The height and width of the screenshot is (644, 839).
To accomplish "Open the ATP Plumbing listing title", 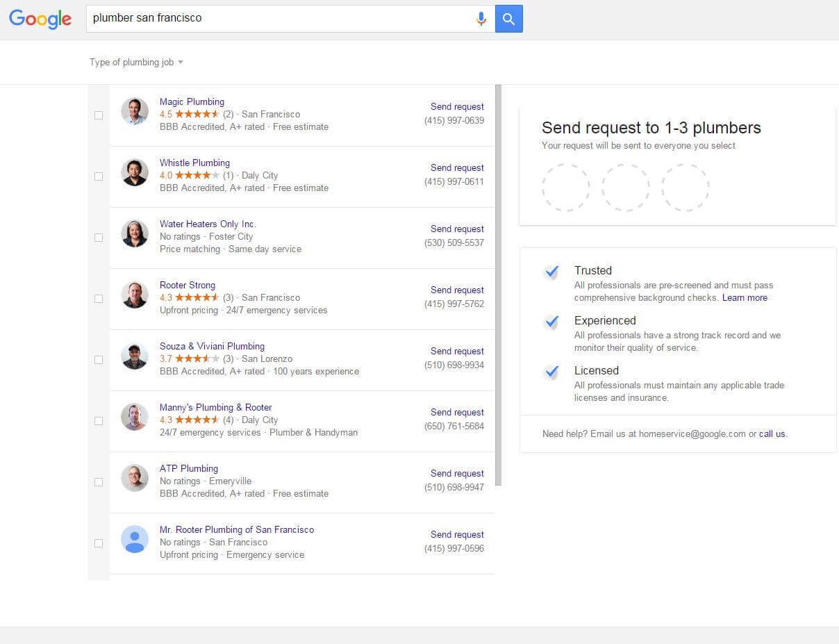I will click(189, 468).
